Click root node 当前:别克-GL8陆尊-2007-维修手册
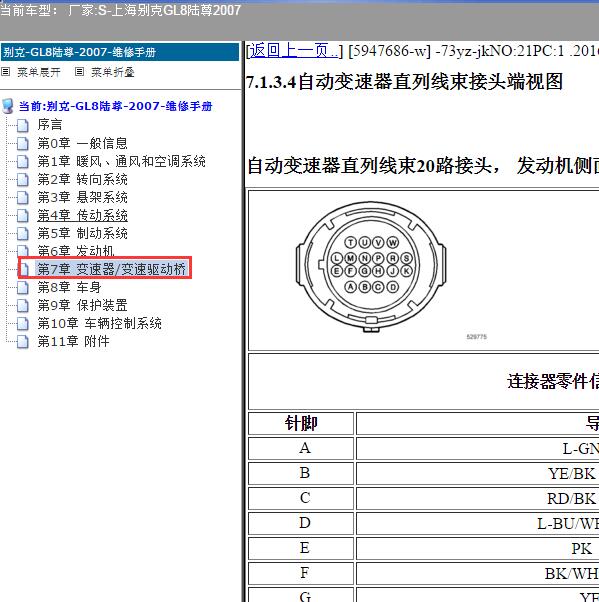The height and width of the screenshot is (602, 599). (x=116, y=106)
